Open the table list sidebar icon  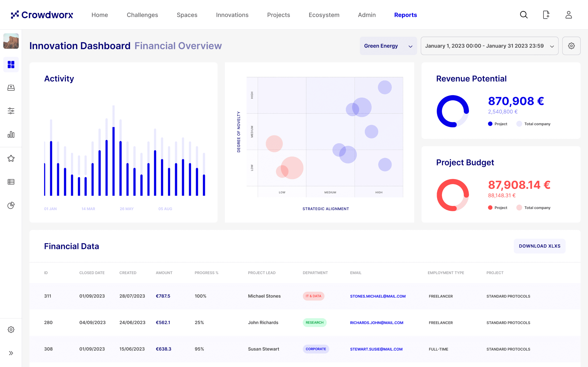click(x=11, y=182)
